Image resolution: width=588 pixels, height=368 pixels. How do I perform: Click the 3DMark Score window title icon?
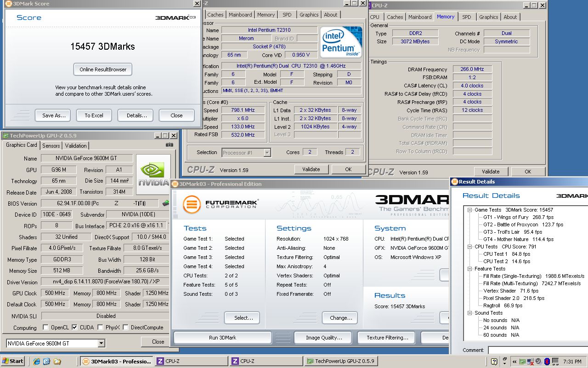point(9,4)
